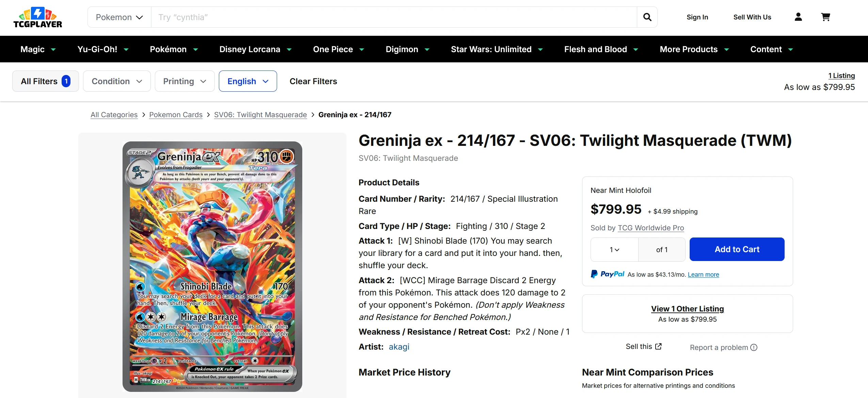Click the Report a problem info icon
Viewport: 868px width, 398px height.
[x=754, y=348]
